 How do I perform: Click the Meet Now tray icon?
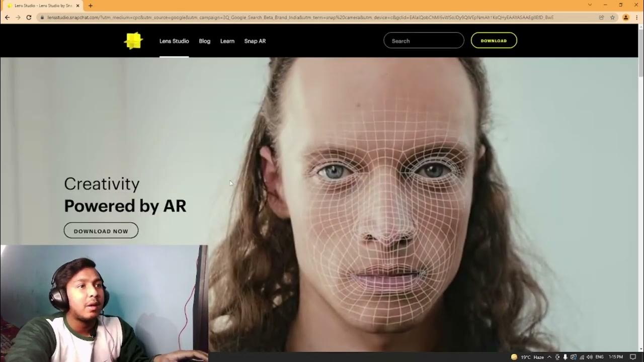pos(557,357)
